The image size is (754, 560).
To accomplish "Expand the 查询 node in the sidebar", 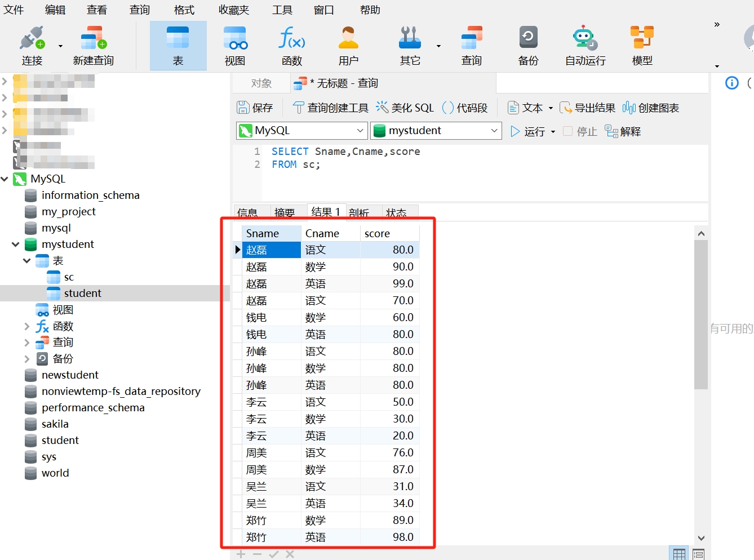I will 26,342.
